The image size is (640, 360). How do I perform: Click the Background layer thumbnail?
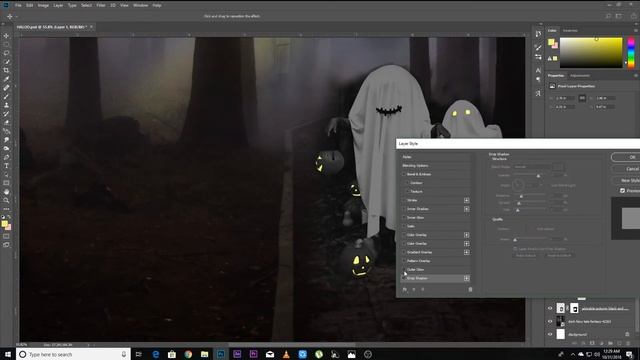pyautogui.click(x=561, y=334)
